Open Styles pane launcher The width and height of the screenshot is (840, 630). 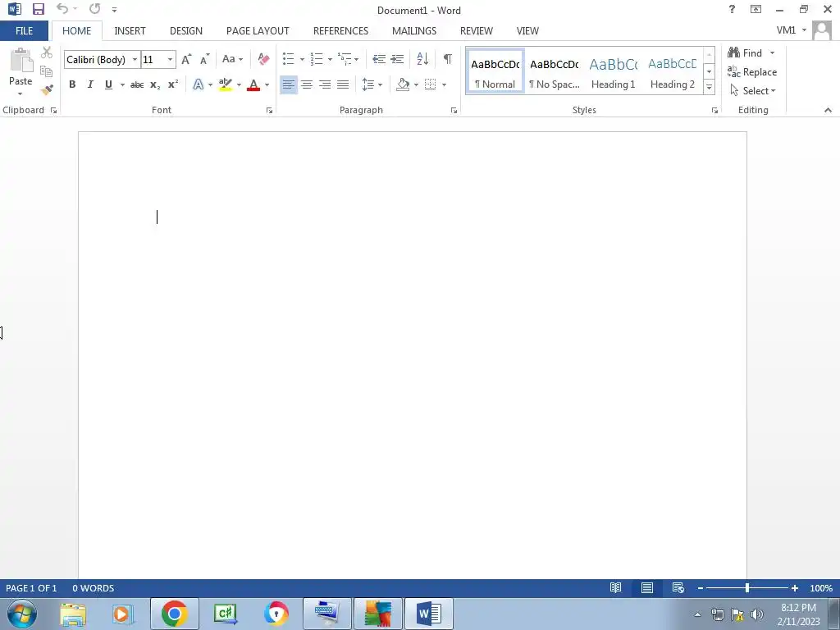click(714, 111)
